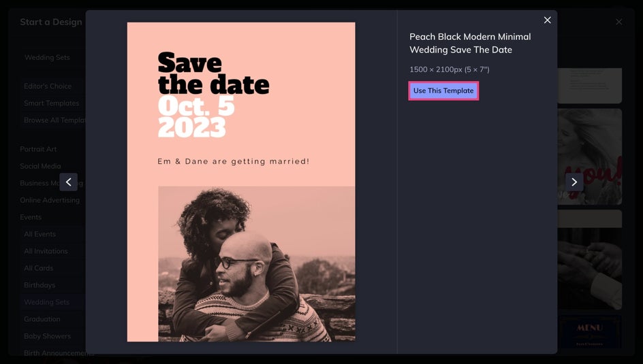Collapse the Events category
Screen dimensions: 643x364
(x=31, y=217)
